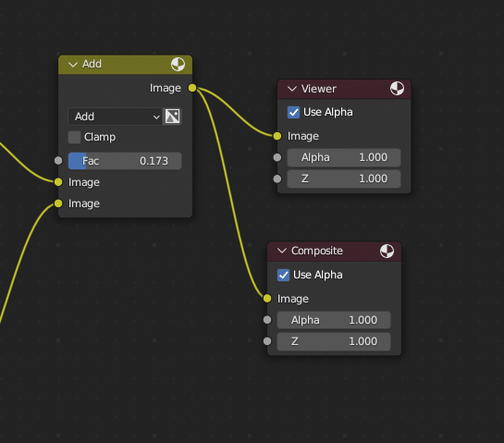
Task: Click the Fac input socket on Add node
Action: pos(58,160)
